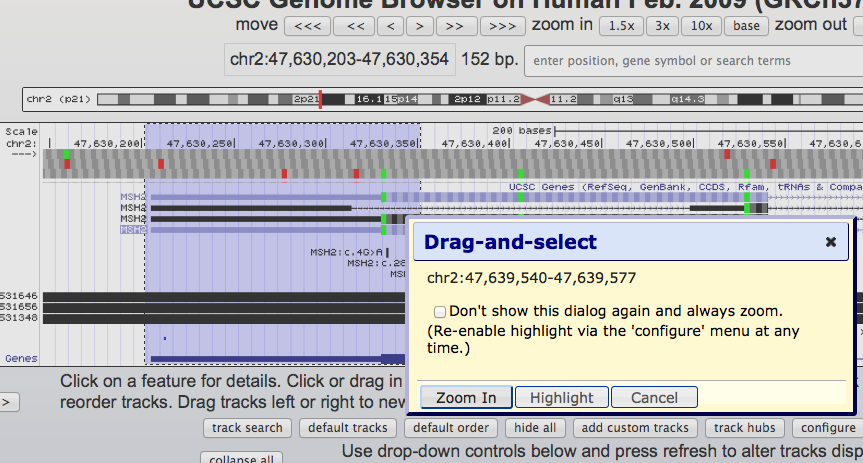Click the hide all button
This screenshot has width=863, height=463.
coord(535,428)
